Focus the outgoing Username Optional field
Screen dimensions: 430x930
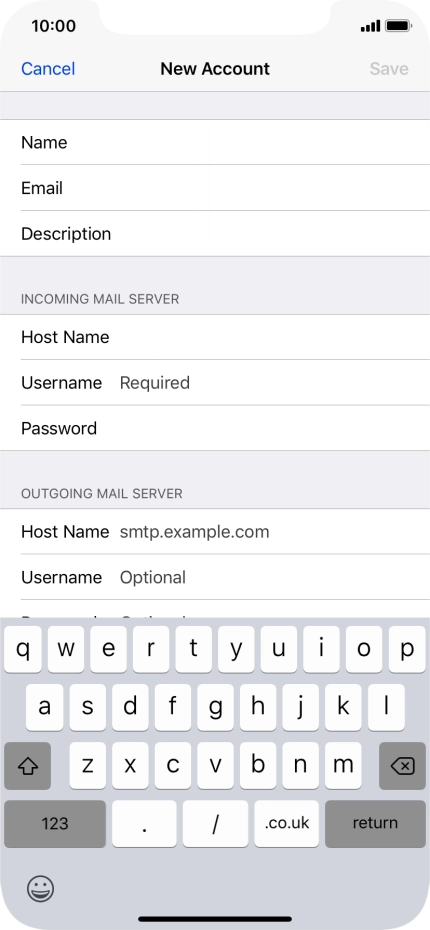[215, 577]
